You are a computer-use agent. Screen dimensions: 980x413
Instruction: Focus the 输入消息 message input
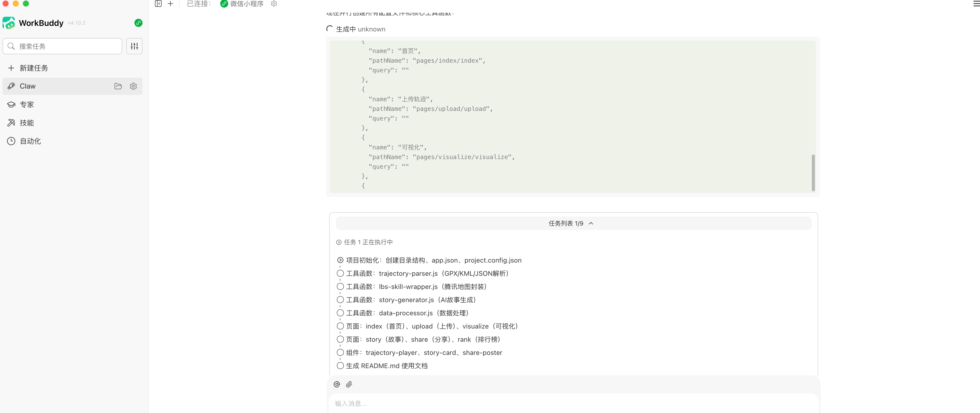(574, 403)
